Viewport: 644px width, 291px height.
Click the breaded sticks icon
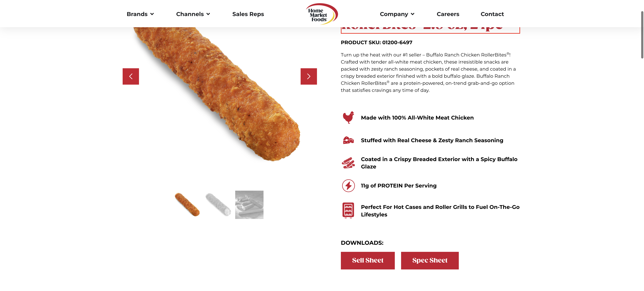[x=348, y=163]
